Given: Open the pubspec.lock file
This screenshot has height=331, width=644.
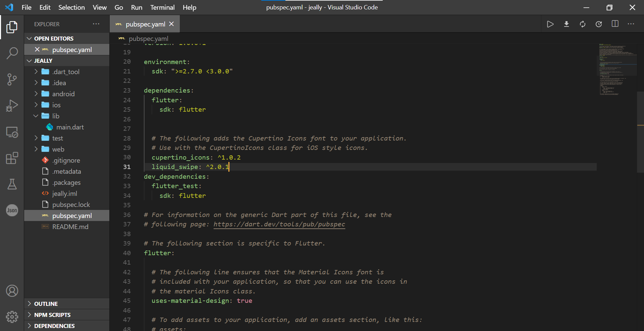Looking at the screenshot, I should coord(67,204).
